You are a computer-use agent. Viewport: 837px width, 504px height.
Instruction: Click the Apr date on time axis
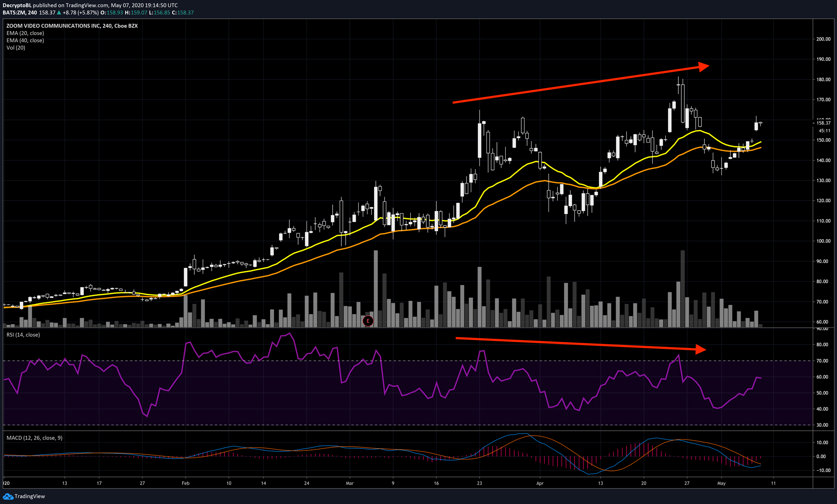pos(540,483)
